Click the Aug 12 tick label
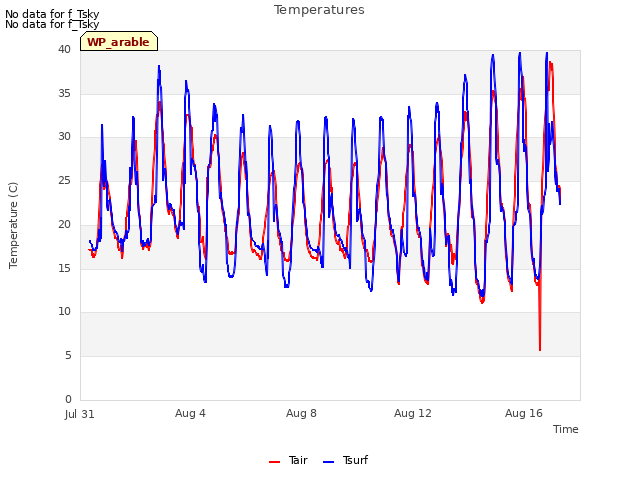This screenshot has height=480, width=640. click(x=413, y=413)
